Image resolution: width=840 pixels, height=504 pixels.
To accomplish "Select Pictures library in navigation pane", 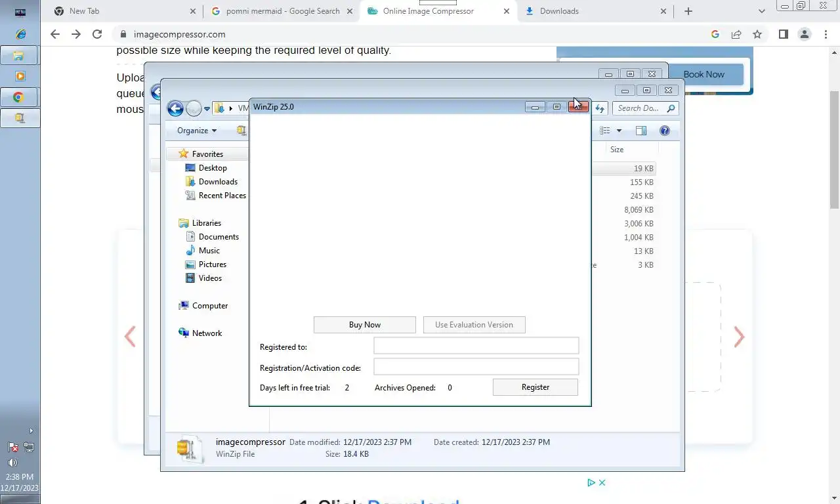I will click(x=213, y=264).
